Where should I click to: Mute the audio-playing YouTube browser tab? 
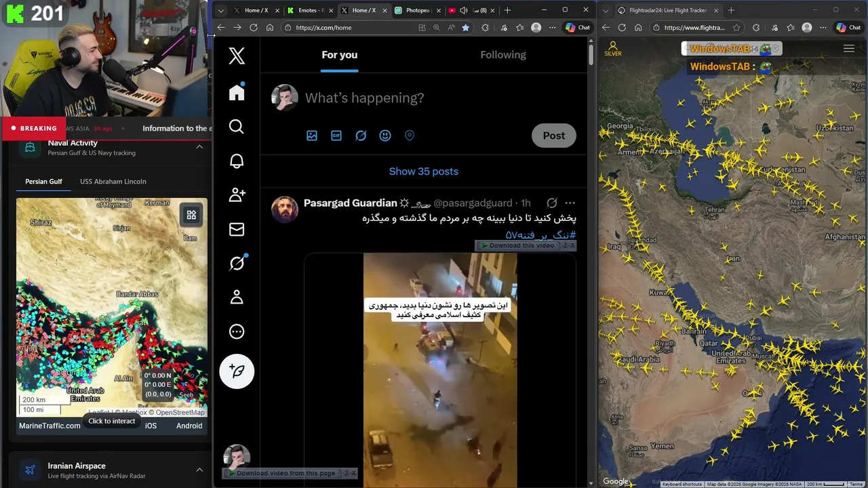click(464, 10)
